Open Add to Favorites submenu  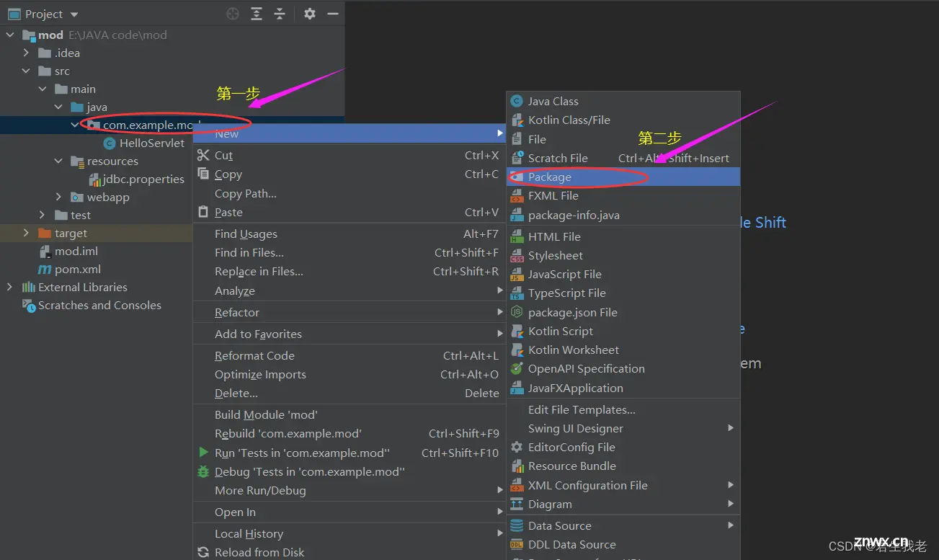point(349,334)
